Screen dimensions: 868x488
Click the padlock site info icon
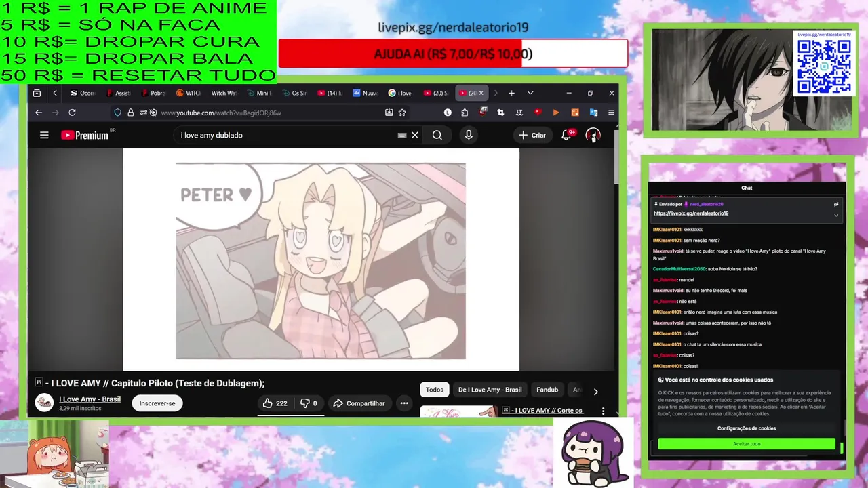130,113
